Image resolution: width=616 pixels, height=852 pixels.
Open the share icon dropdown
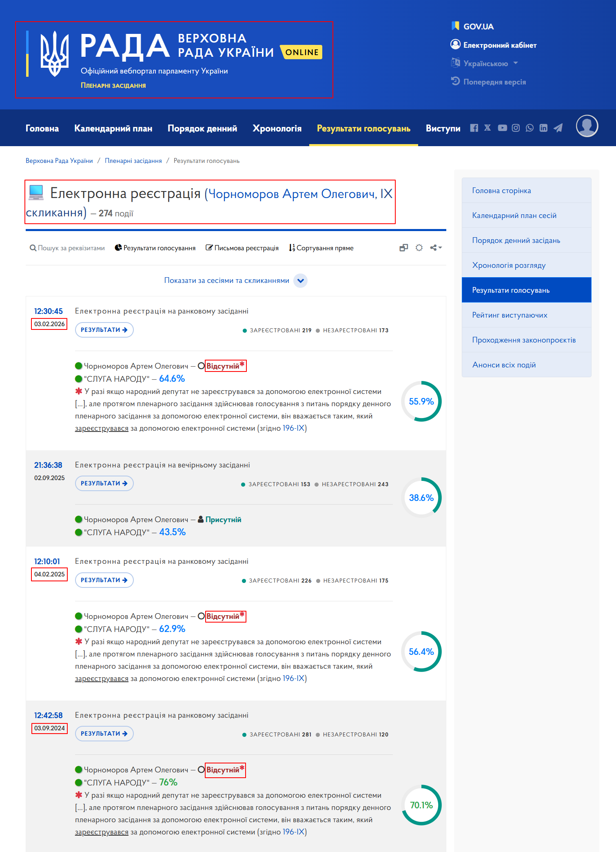tap(436, 248)
